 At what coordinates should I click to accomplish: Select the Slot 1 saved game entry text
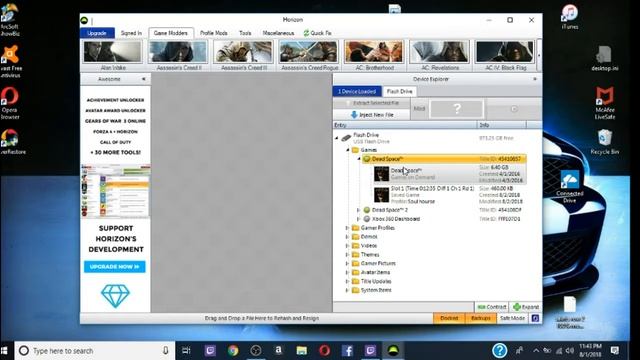point(432,189)
